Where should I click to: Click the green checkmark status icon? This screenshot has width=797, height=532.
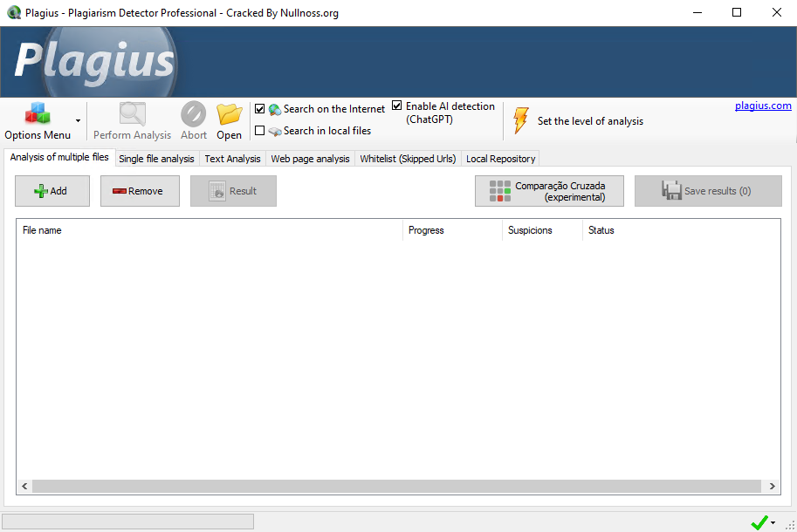(x=759, y=522)
